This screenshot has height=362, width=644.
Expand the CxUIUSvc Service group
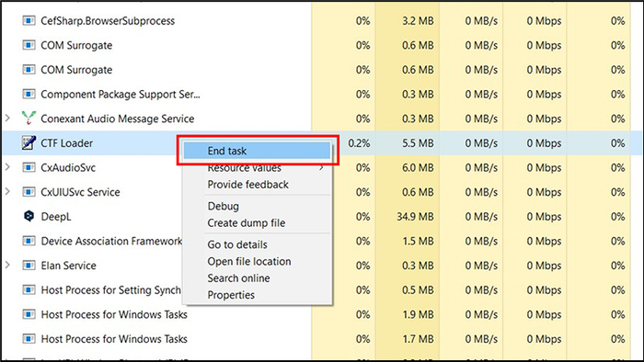(7, 192)
